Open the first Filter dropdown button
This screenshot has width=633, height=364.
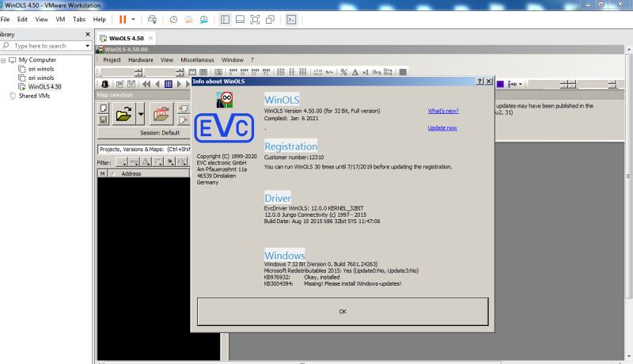(122, 162)
